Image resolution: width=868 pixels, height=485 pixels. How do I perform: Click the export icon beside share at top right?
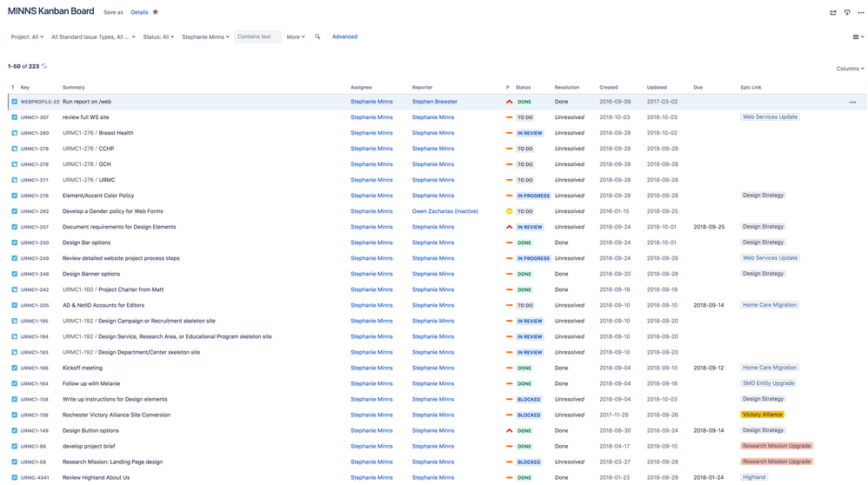coord(847,12)
